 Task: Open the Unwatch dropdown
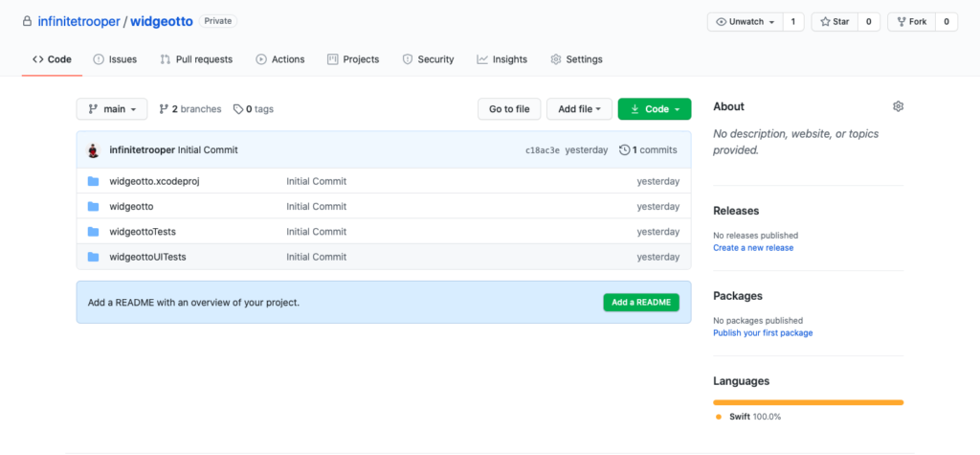tap(745, 22)
